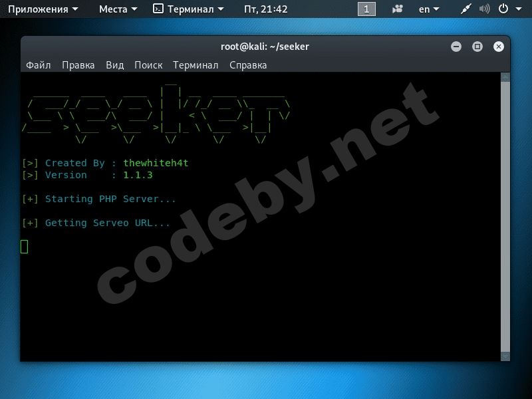Click the volume speaker icon
The height and width of the screenshot is (399, 532).
point(484,9)
